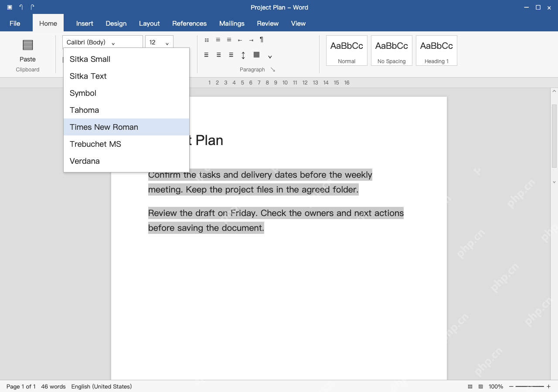558x392 pixels.
Task: Click the Paste clipboard icon
Action: pos(27,45)
